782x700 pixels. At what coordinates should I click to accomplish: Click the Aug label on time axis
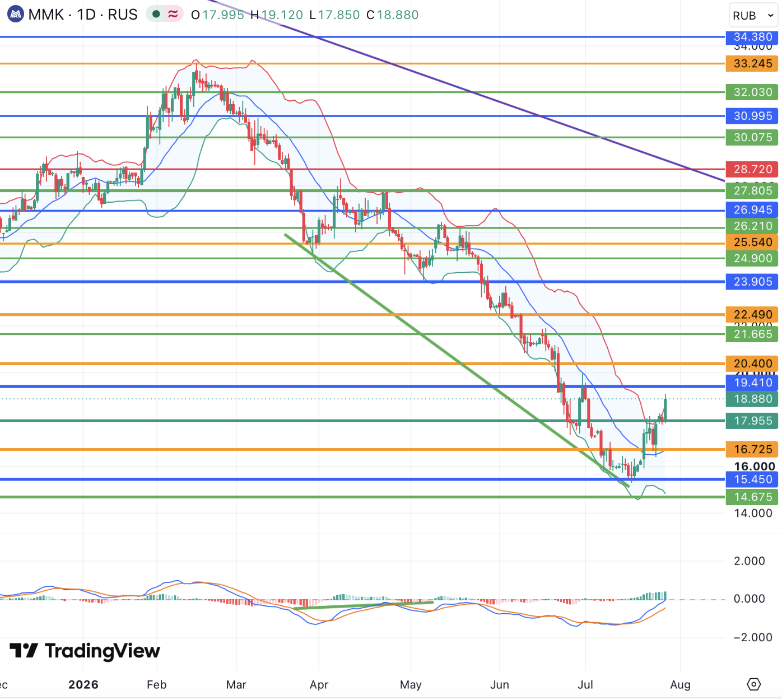pos(680,685)
